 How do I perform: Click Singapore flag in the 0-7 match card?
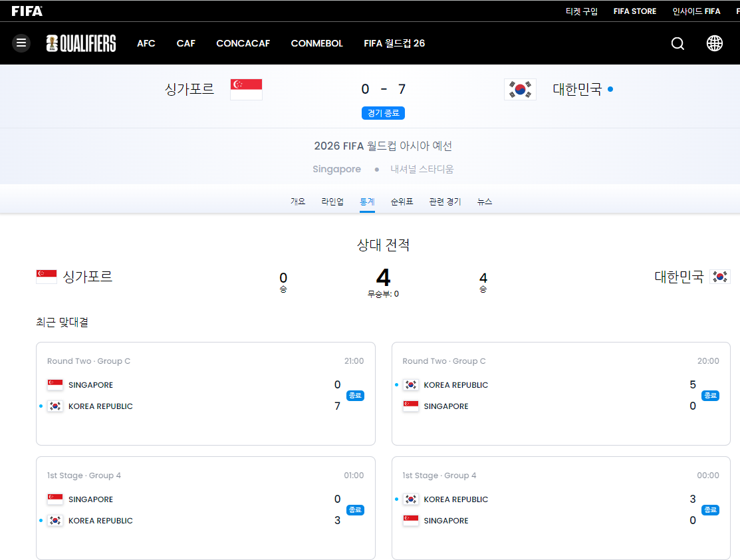click(55, 385)
